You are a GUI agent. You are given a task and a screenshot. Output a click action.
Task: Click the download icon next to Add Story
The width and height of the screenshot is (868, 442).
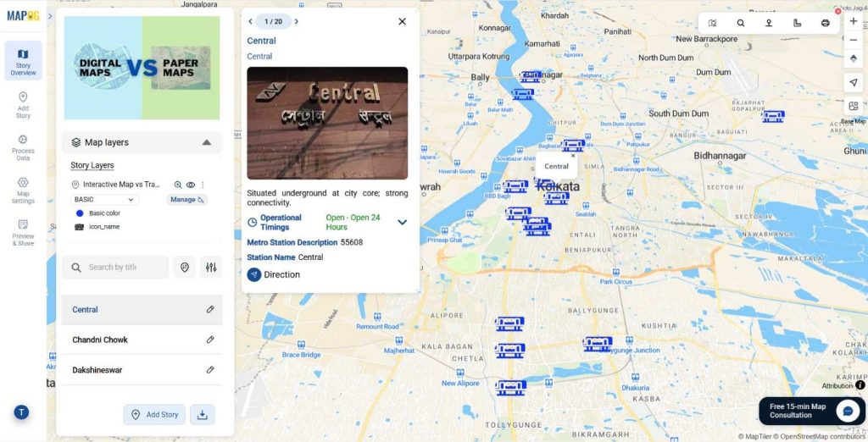tap(202, 414)
